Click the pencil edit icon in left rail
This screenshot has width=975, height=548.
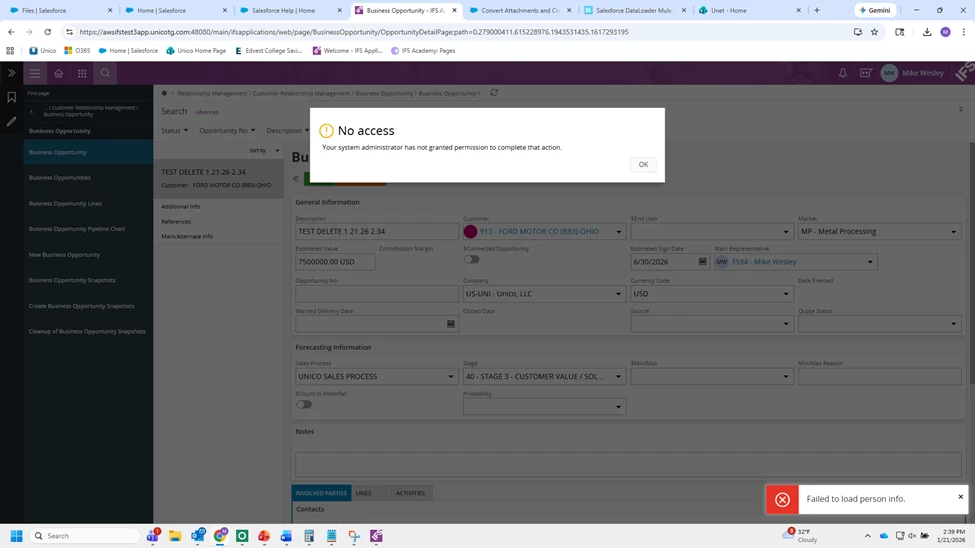11,121
